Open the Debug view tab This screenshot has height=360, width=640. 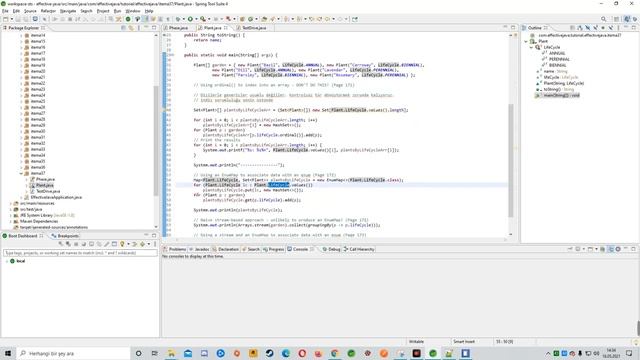[x=331, y=249]
